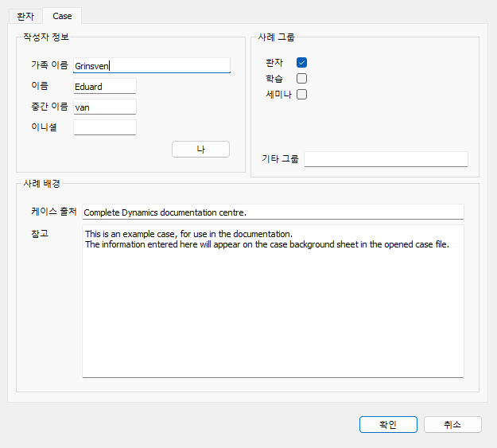Click the 작성자 정보 group title
The height and width of the screenshot is (448, 497).
coord(46,37)
